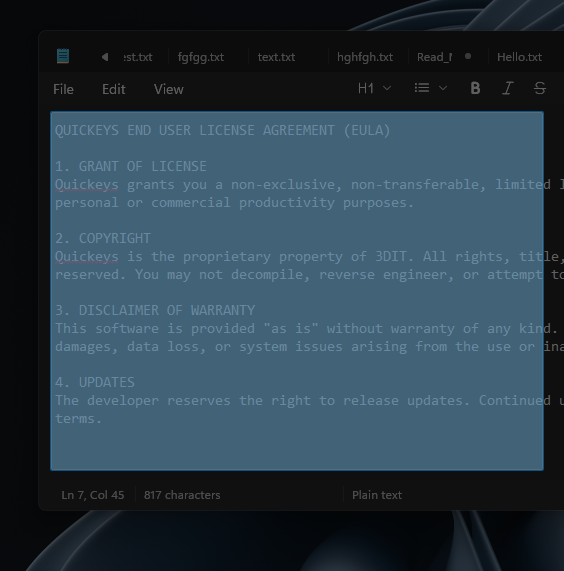This screenshot has height=571, width=564.
Task: Select the partially hidden st.txt tab
Action: 138,57
